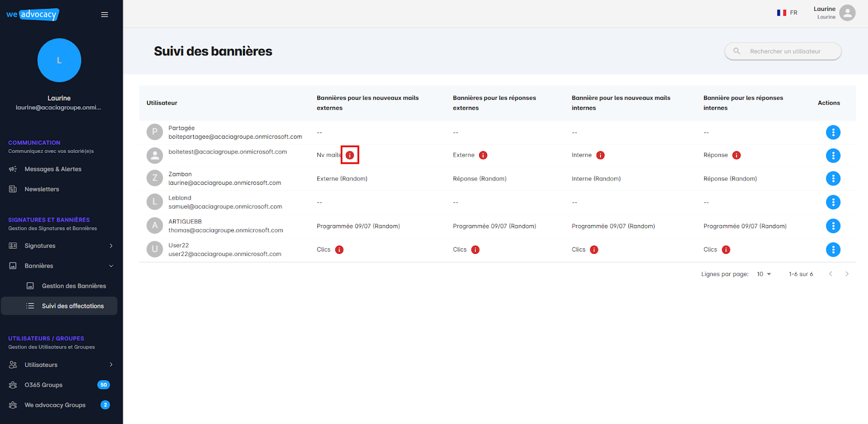Toggle the hamburger sidebar menu
The image size is (868, 424).
pyautogui.click(x=105, y=15)
